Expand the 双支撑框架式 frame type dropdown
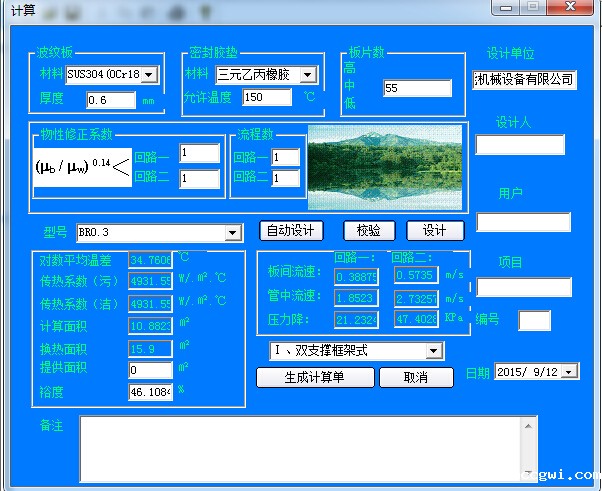The width and height of the screenshot is (602, 491). click(x=433, y=351)
